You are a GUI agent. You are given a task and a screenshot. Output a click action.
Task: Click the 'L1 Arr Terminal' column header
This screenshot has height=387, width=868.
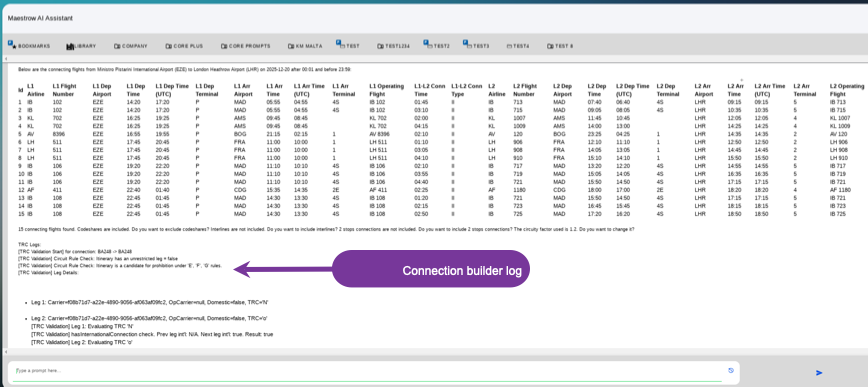tap(343, 90)
